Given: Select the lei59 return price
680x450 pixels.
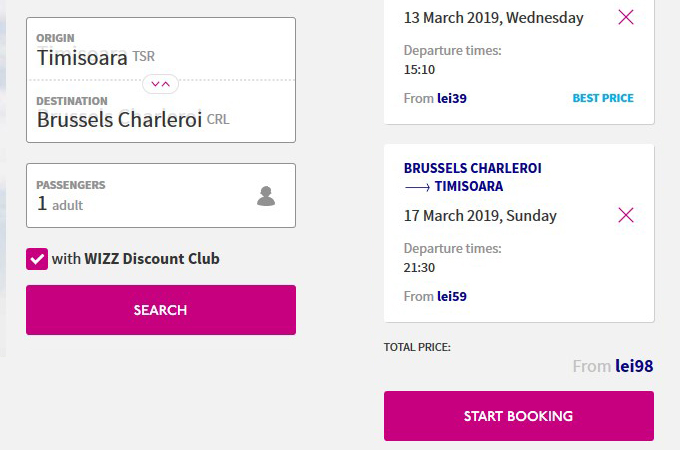Looking at the screenshot, I should click(452, 297).
